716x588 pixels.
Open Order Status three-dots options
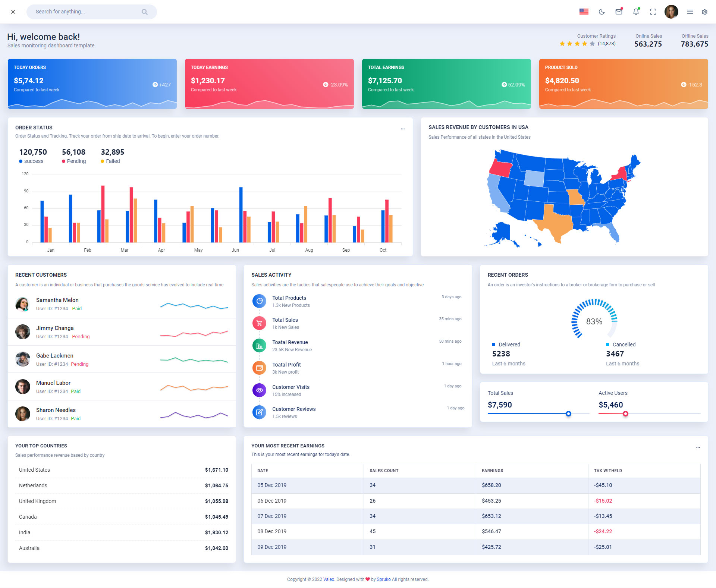[403, 129]
